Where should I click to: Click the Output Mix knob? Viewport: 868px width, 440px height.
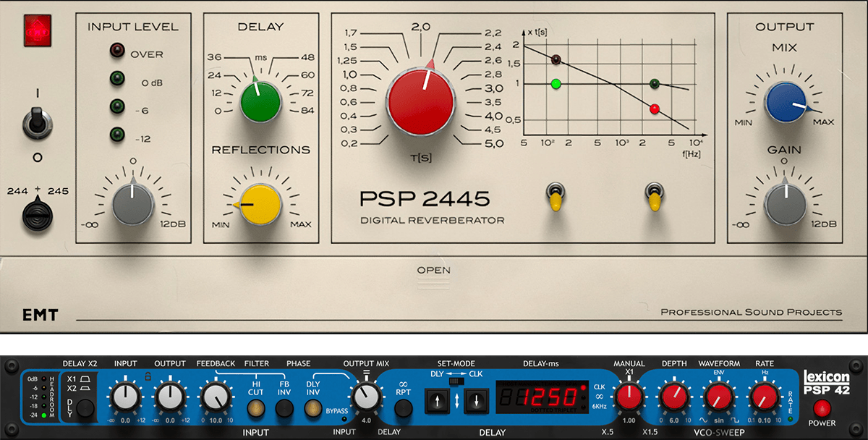(367, 396)
